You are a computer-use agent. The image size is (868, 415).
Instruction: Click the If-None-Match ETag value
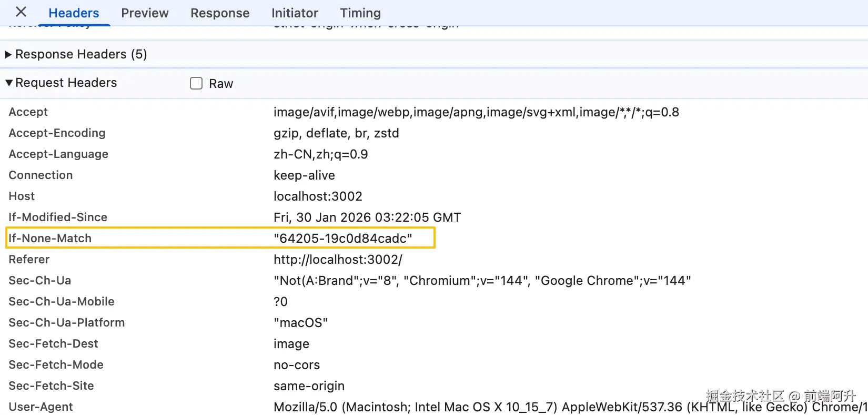click(x=342, y=238)
